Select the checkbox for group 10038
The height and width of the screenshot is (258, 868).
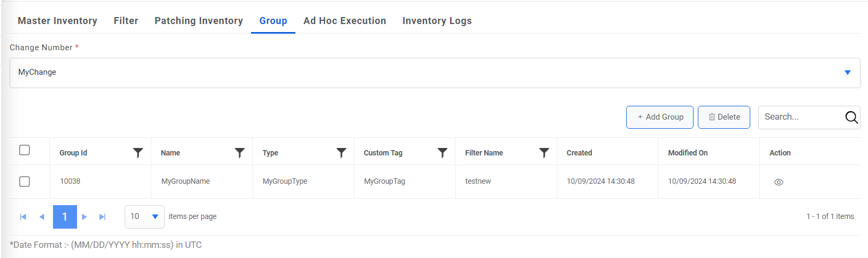tap(25, 182)
